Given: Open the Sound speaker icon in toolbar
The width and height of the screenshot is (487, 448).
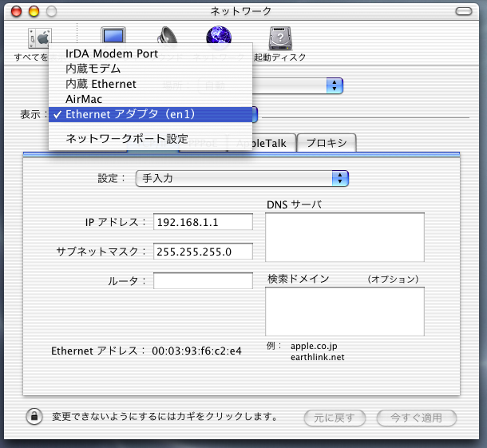Looking at the screenshot, I should coord(168,36).
